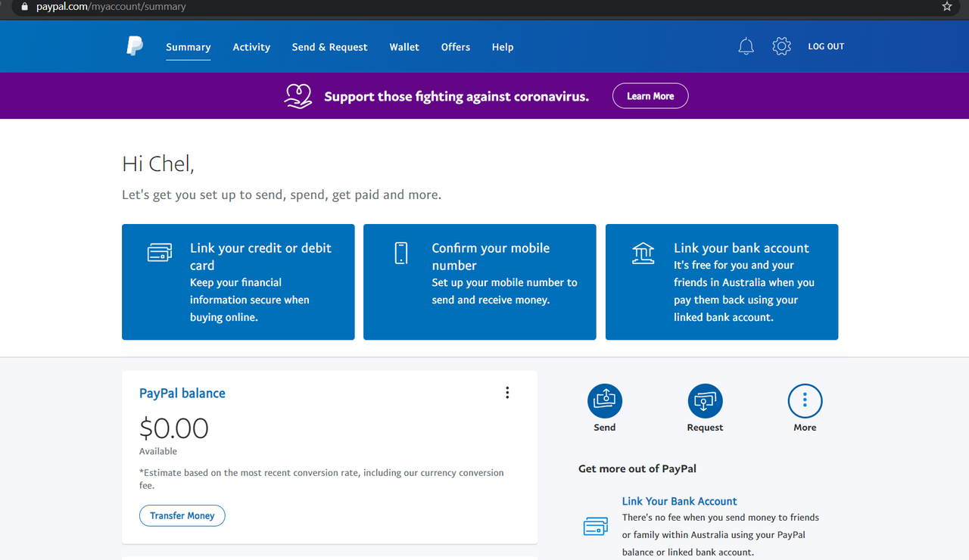Open the notifications bell
This screenshot has height=560, width=969.
pyautogui.click(x=746, y=47)
